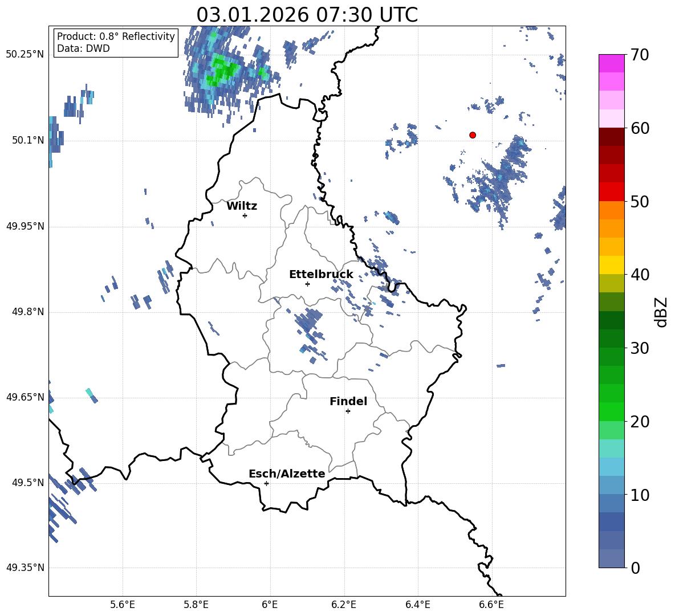Click the 49.5°N latitude label
The width and height of the screenshot is (675, 616).
pos(28,482)
